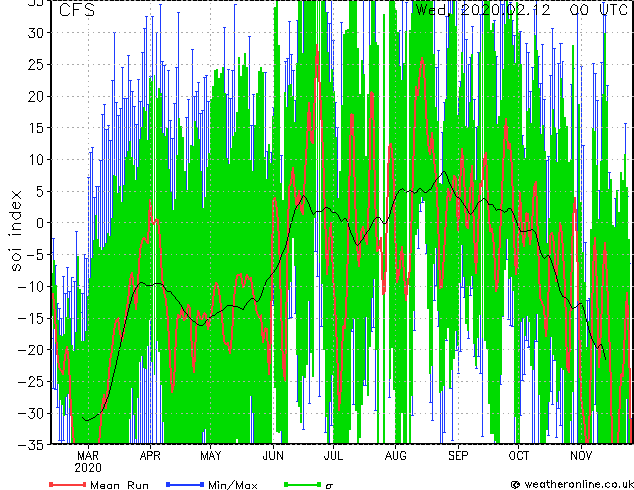This screenshot has height=490, width=634.
Task: Click the y-axis value -25
Action: [x=30, y=381]
